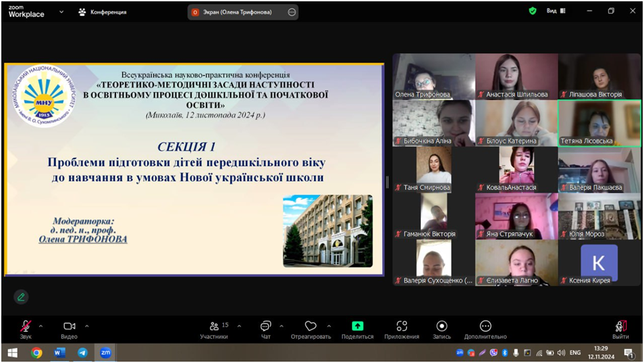Open the Приложения apps icon

(x=402, y=327)
